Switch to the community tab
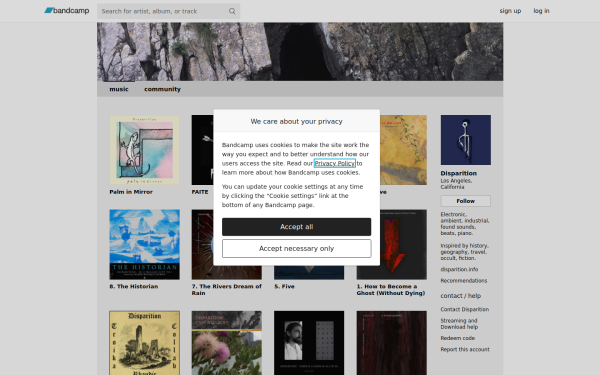This screenshot has width=600, height=375. click(x=162, y=89)
